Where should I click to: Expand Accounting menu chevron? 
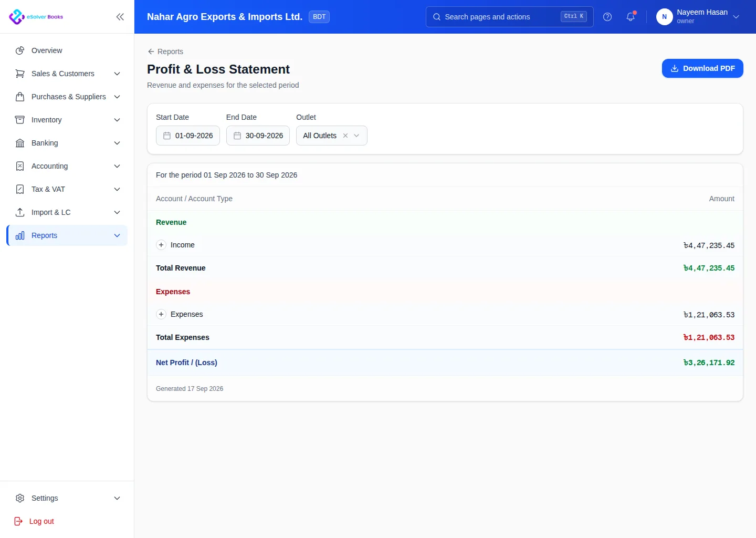pyautogui.click(x=117, y=166)
